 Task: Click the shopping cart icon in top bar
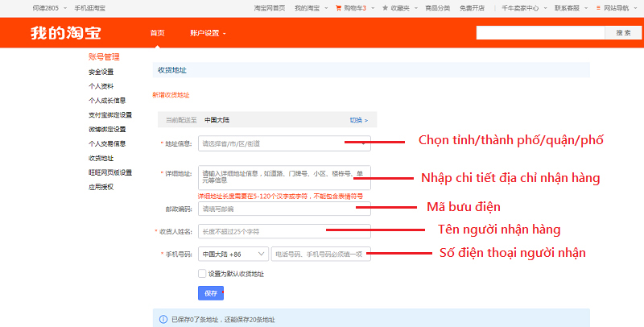338,8
